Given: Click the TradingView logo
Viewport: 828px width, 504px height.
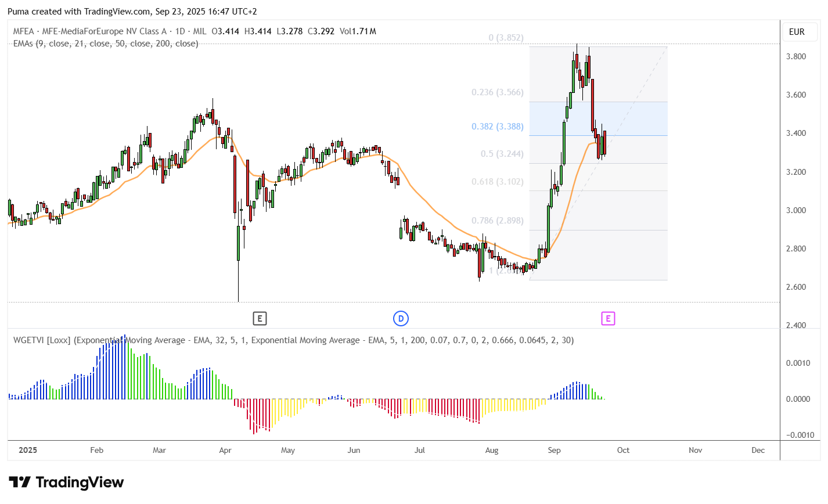Looking at the screenshot, I should (x=66, y=483).
